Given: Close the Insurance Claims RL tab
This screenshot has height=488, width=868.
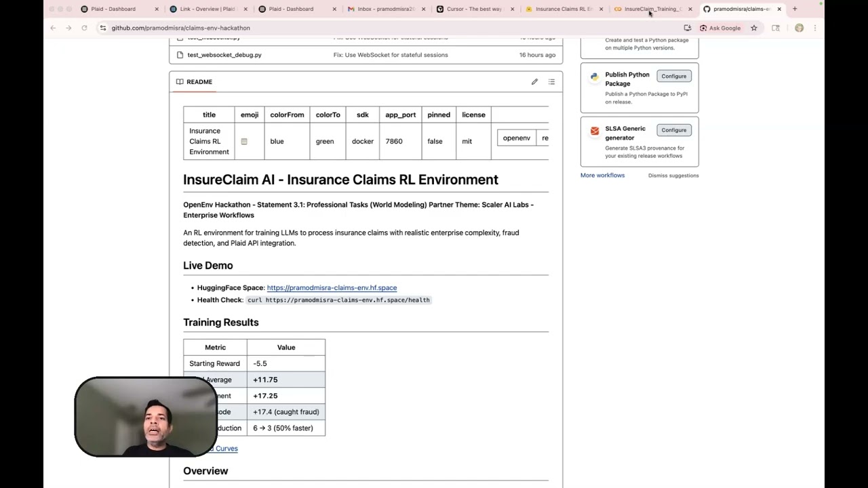Looking at the screenshot, I should [601, 9].
